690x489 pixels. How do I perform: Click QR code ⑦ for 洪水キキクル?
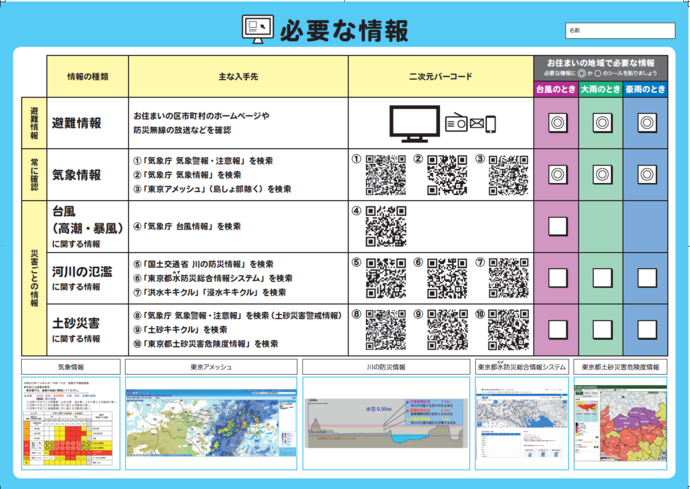coord(509,278)
